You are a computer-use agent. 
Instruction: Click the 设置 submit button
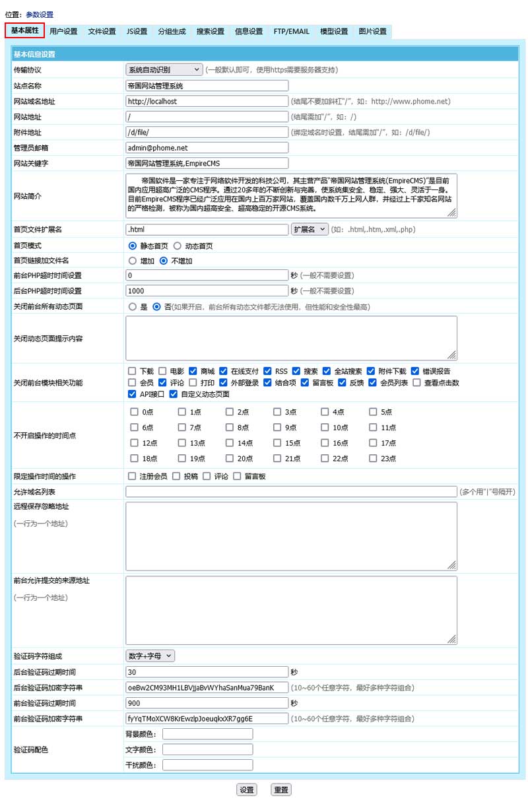[247, 790]
